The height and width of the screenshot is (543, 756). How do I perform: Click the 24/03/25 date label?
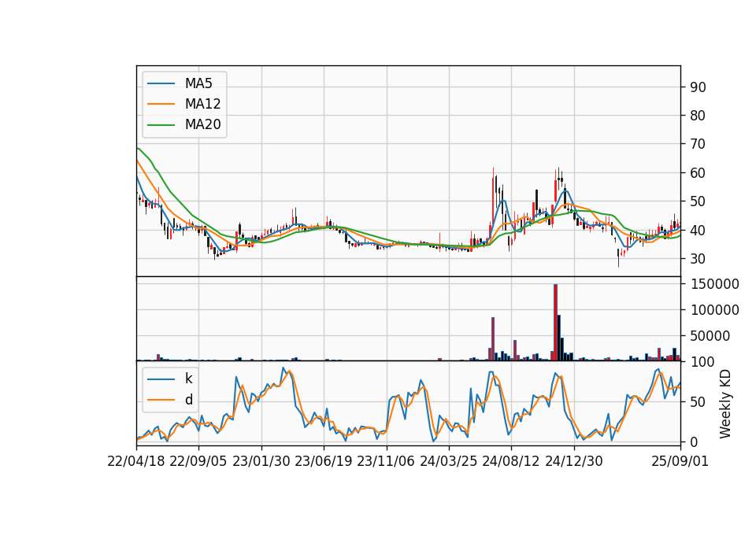point(448,462)
